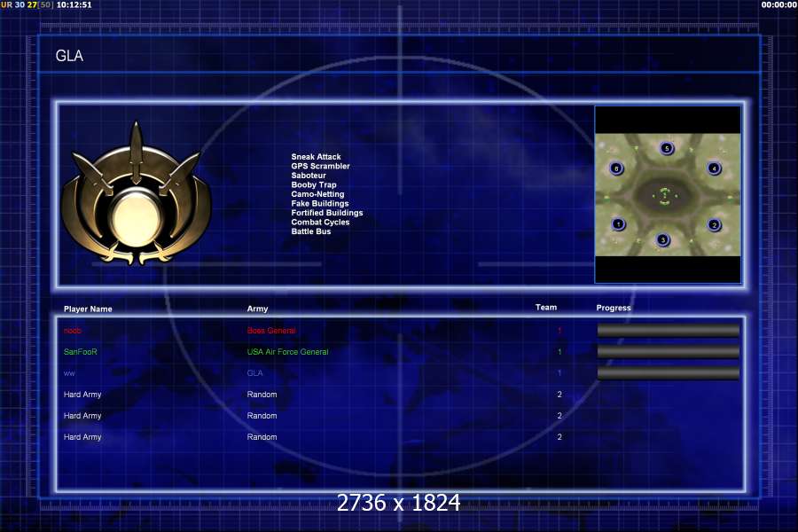The height and width of the screenshot is (532, 798).
Task: Click the Fake Buildings ability
Action: tap(320, 203)
